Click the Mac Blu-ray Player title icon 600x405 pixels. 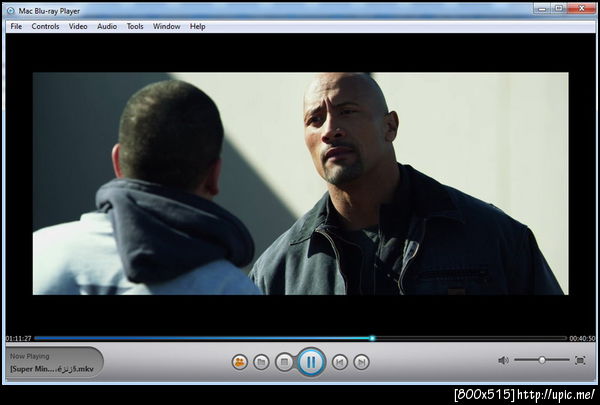pyautogui.click(x=11, y=11)
